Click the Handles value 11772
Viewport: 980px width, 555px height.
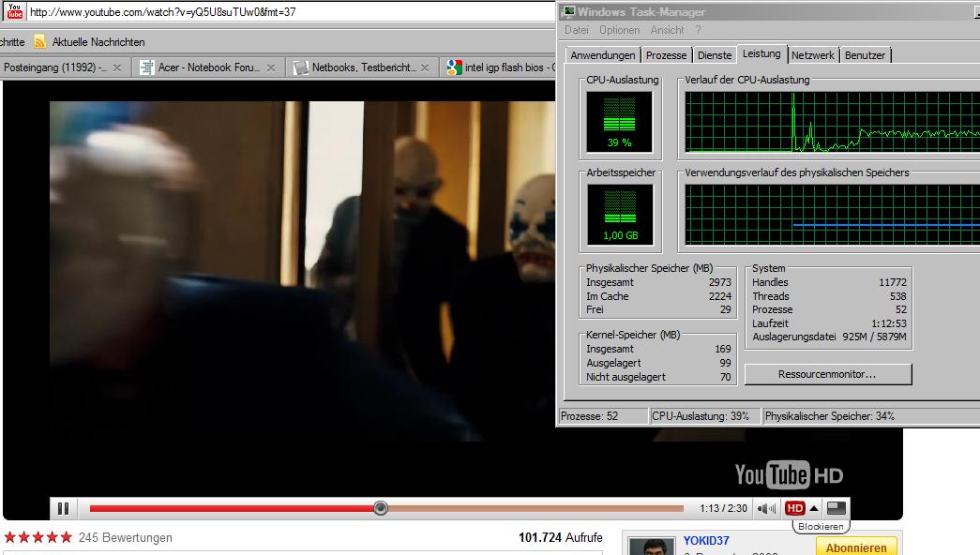[x=893, y=282]
